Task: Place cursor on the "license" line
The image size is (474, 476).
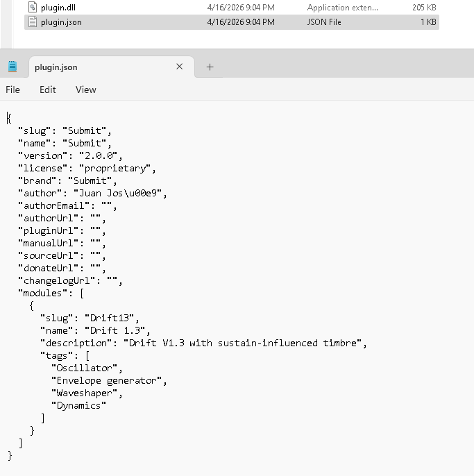Action: coord(87,168)
